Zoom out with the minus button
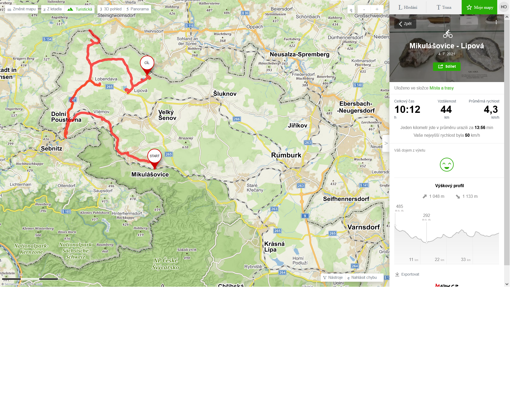The height and width of the screenshot is (411, 532). pos(364,9)
